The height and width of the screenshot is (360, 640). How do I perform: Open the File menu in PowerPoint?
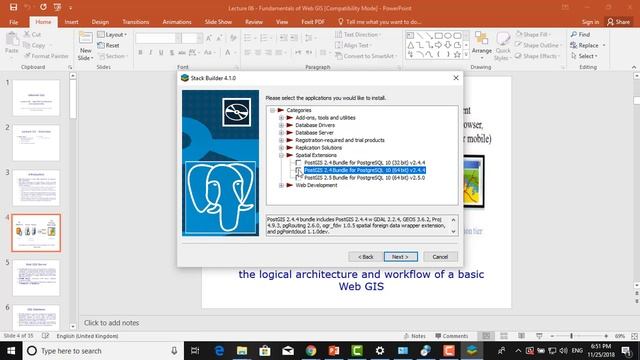click(x=13, y=22)
